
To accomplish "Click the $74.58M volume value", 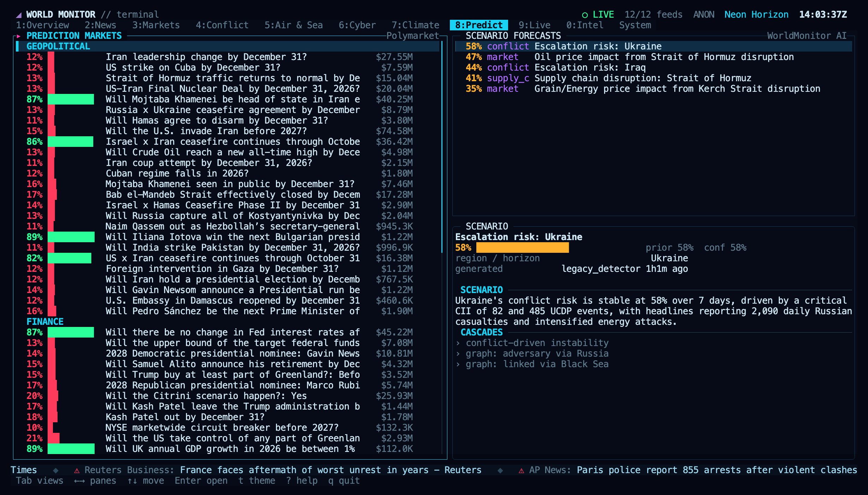I will (394, 131).
